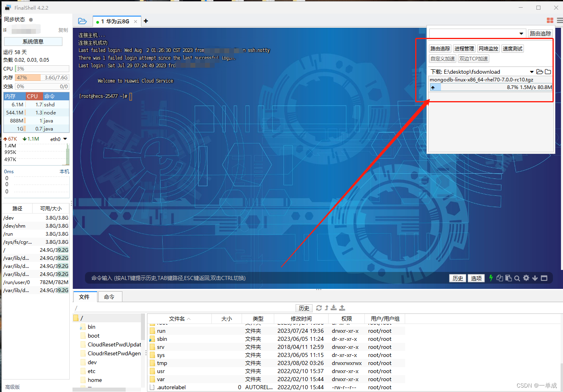
Task: Click the 自定义加速 button
Action: (443, 59)
